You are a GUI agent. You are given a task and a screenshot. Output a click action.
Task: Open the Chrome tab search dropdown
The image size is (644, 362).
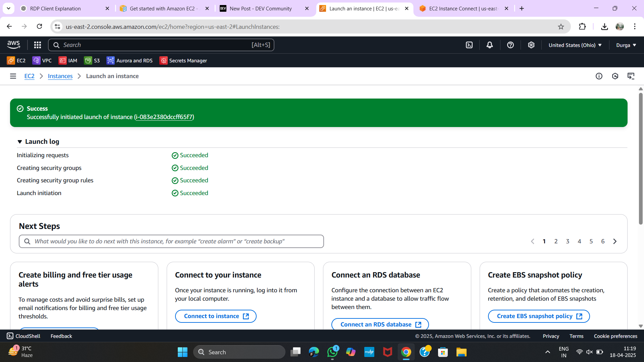(8, 8)
